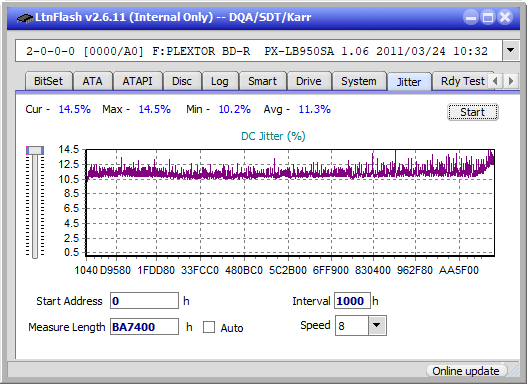
Task: Switch to the BitSet tab
Action: click(48, 81)
